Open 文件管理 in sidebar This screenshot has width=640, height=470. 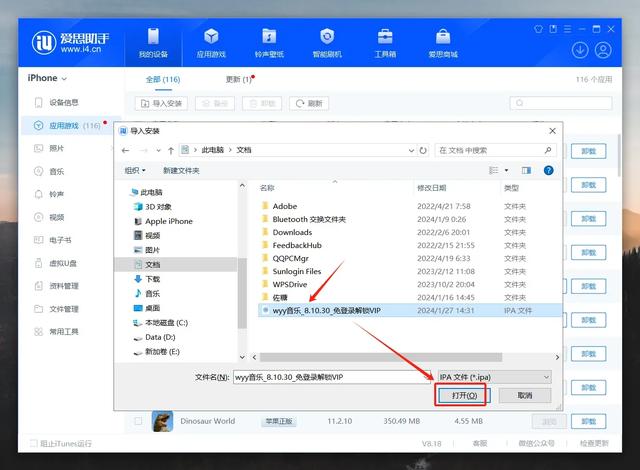point(56,309)
